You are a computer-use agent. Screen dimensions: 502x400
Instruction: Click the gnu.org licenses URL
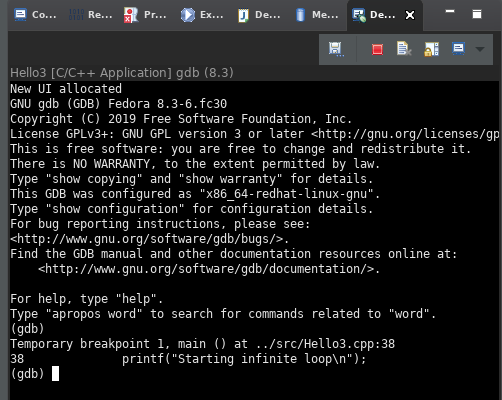tap(405, 134)
